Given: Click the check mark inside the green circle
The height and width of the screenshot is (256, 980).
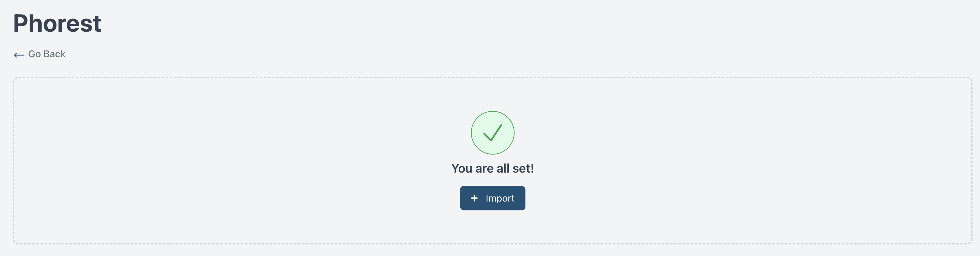Looking at the screenshot, I should coord(492,133).
